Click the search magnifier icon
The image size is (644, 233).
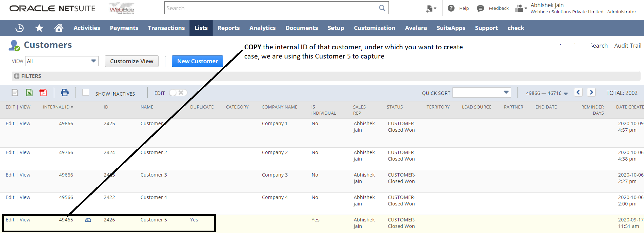(x=382, y=8)
